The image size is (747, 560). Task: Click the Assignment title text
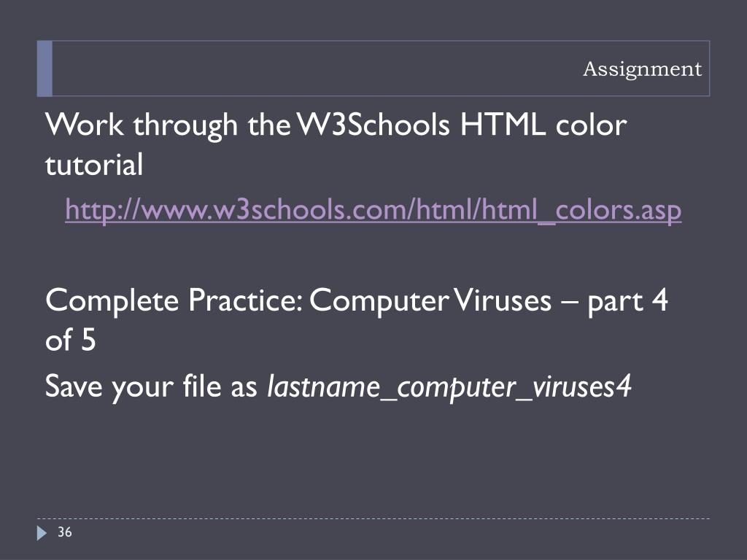pyautogui.click(x=642, y=69)
